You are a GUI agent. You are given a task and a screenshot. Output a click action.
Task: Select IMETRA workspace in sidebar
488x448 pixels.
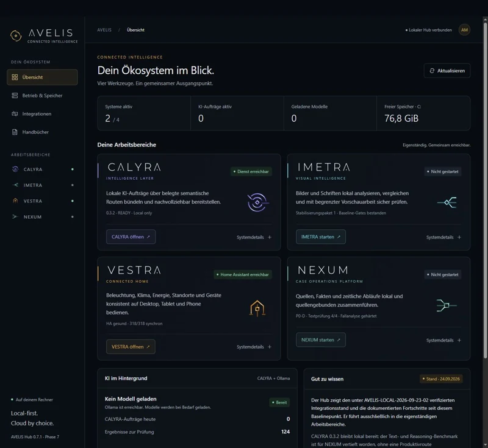tap(42, 185)
